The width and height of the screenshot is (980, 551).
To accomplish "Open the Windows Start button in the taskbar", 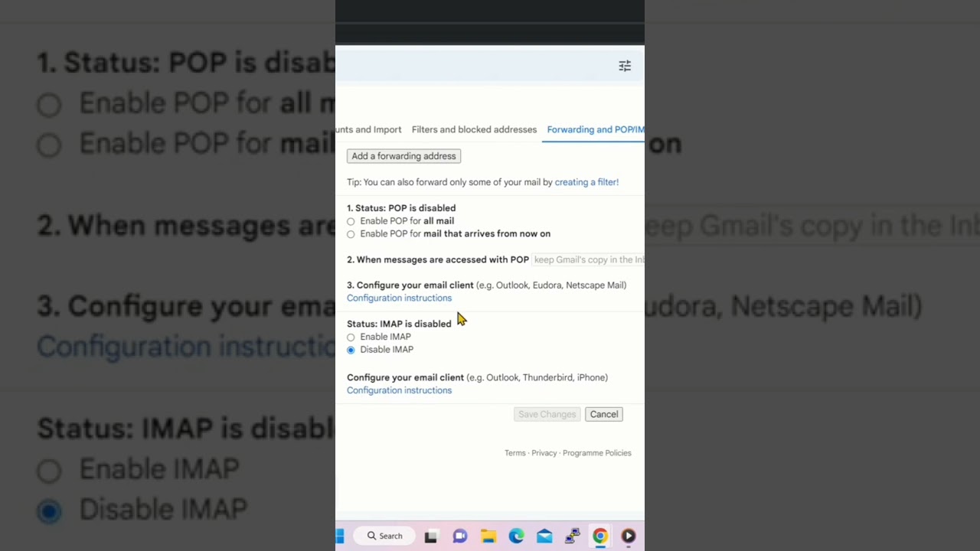I will pos(339,536).
